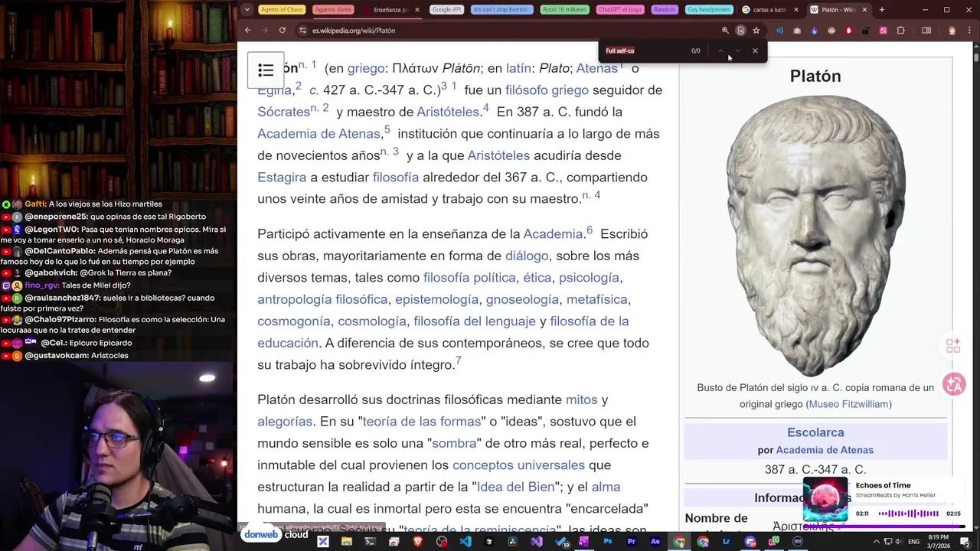Open site information icon in address bar
Image resolution: width=980 pixels, height=551 pixels.
(x=303, y=30)
